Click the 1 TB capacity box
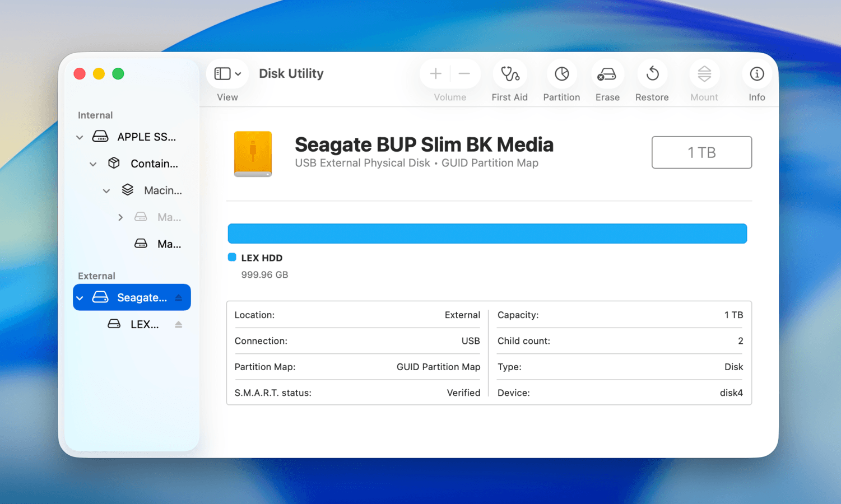Screen dimensions: 841x504 click(701, 152)
